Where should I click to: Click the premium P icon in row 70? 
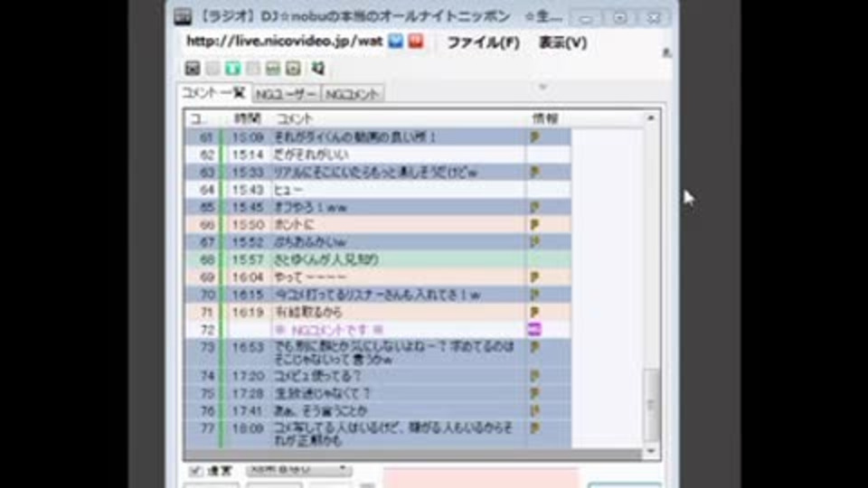[x=534, y=295]
